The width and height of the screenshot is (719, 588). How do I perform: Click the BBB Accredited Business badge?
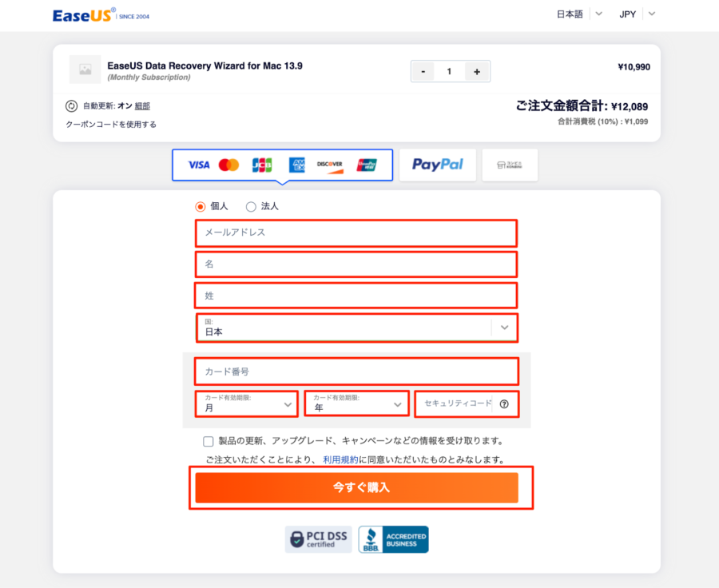click(393, 539)
